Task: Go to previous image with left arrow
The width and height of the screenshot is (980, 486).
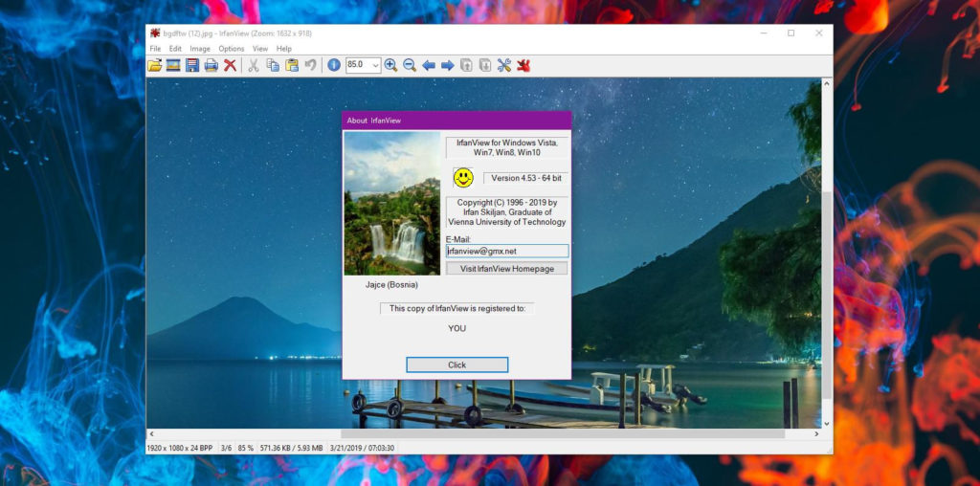Action: click(428, 65)
